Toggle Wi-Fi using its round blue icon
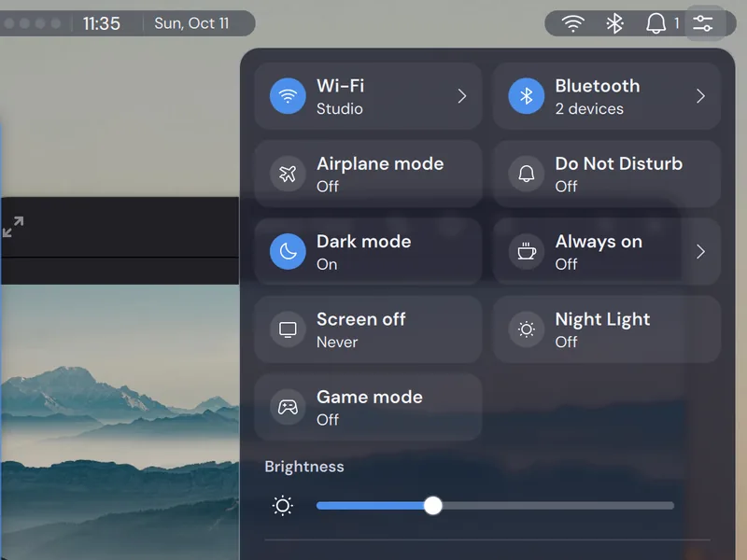Viewport: 747px width, 560px height. (288, 96)
